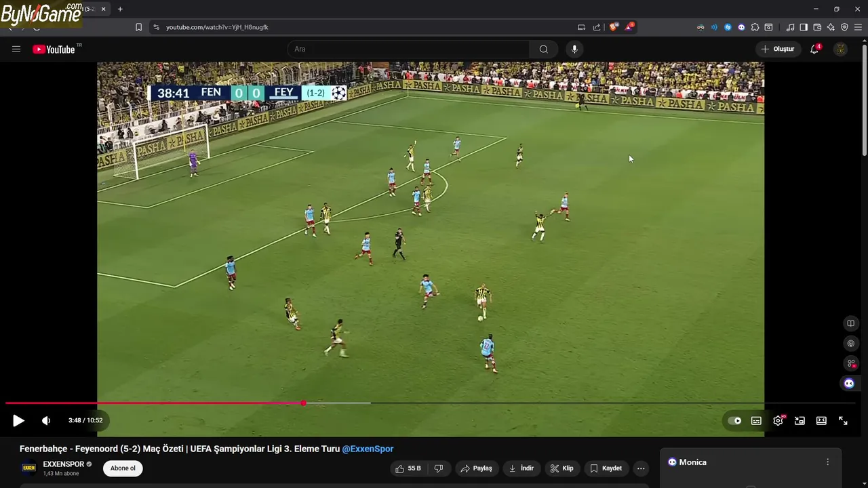Open YouTube notifications bell

[x=814, y=49]
